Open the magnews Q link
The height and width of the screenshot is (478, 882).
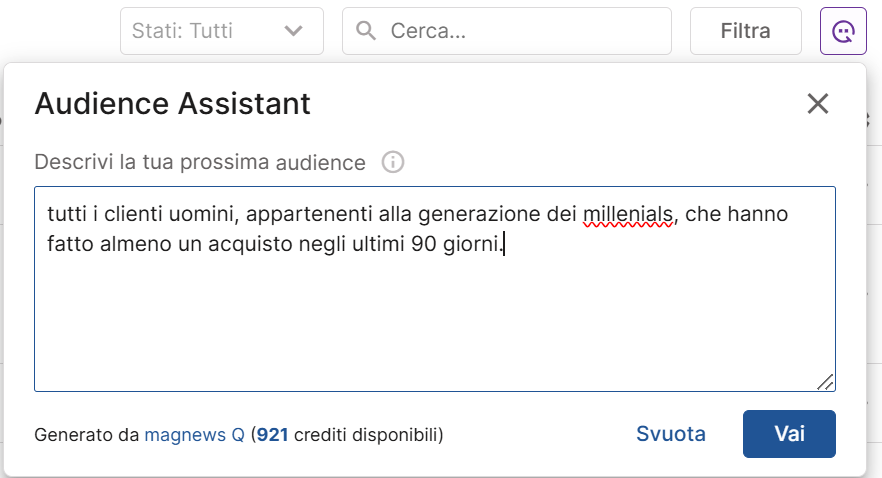coord(195,435)
